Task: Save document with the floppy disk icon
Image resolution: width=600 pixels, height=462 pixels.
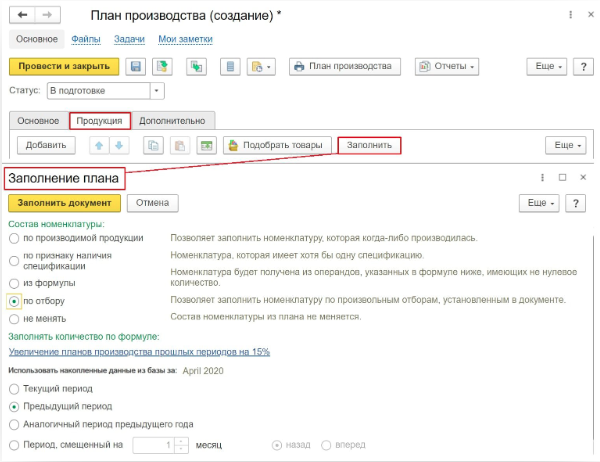Action: [x=135, y=67]
